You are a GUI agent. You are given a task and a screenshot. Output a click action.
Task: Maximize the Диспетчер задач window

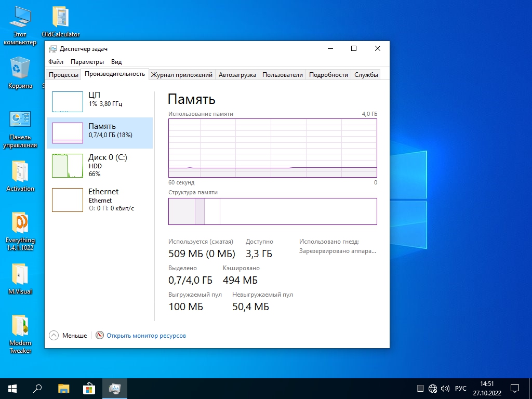point(353,48)
